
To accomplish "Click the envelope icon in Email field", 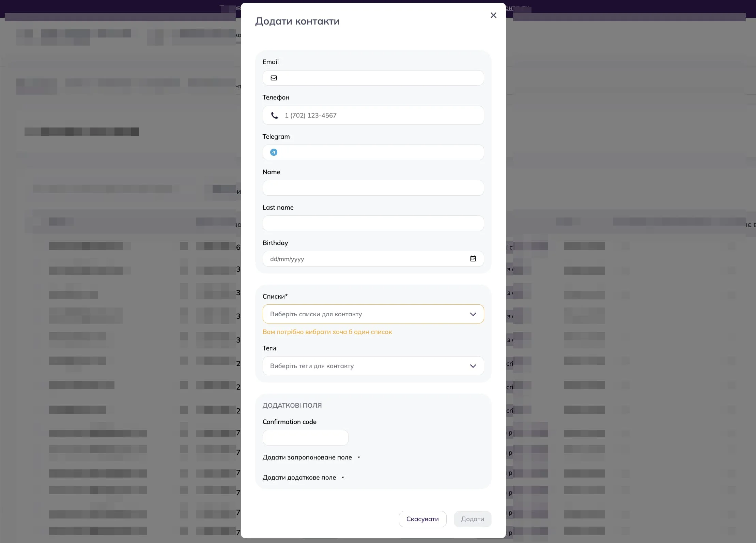I will [x=274, y=78].
